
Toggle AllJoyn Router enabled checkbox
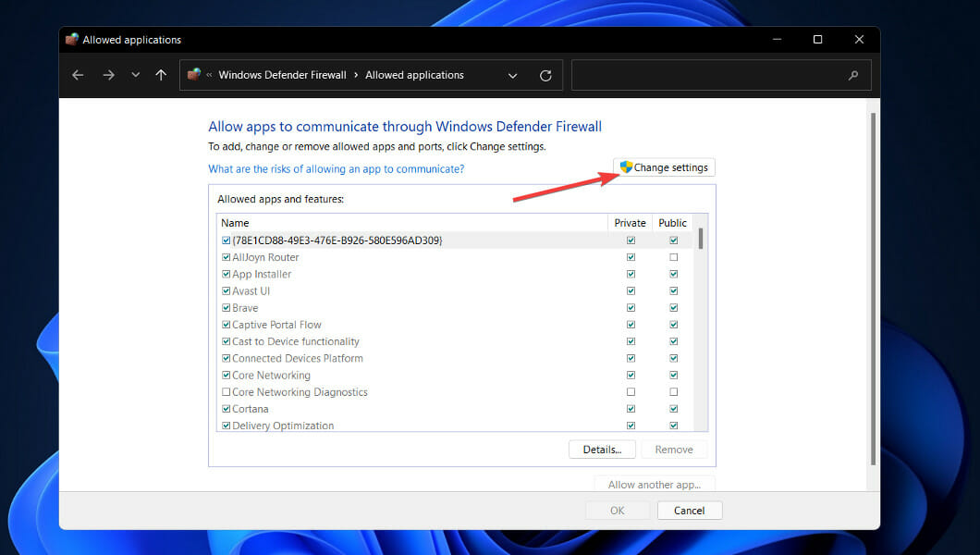pyautogui.click(x=226, y=257)
